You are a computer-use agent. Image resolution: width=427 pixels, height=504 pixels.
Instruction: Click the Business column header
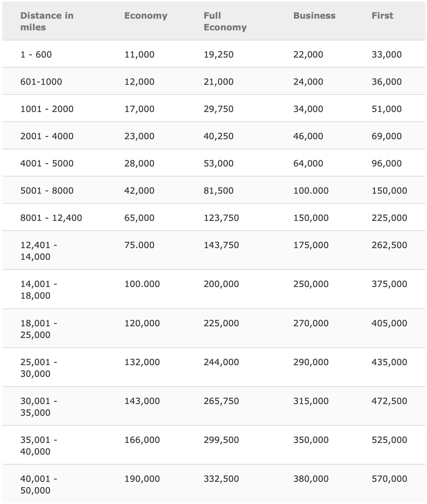(x=314, y=16)
